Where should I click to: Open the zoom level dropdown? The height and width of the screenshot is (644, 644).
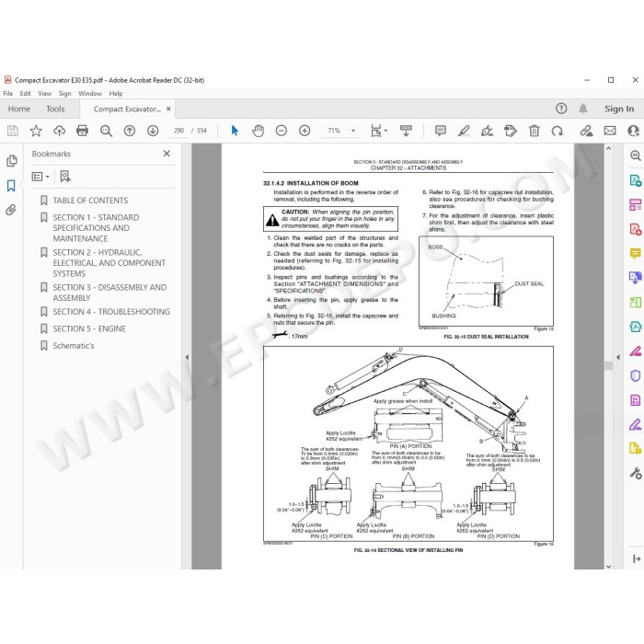(352, 131)
